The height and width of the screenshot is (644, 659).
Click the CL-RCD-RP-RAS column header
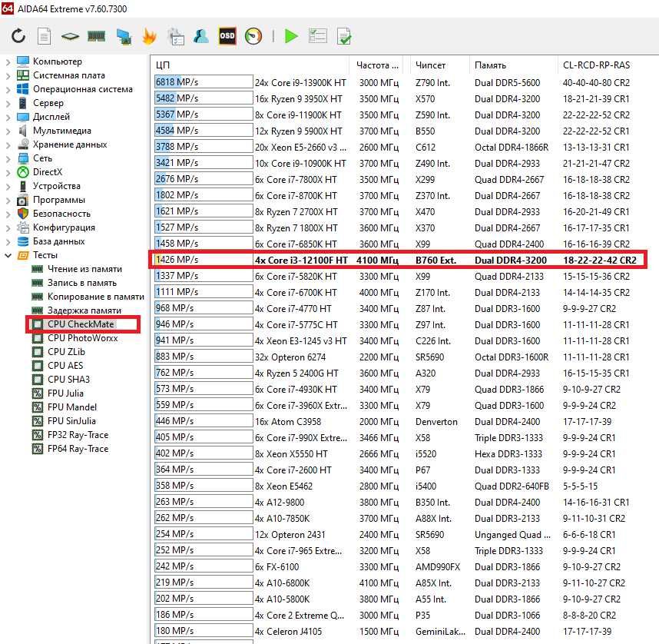click(596, 65)
